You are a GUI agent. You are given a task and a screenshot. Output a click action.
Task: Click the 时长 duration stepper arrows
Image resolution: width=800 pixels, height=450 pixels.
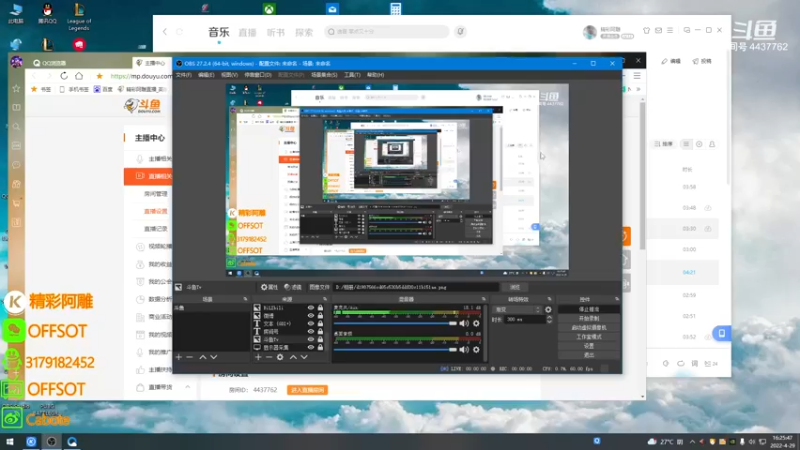tap(549, 319)
